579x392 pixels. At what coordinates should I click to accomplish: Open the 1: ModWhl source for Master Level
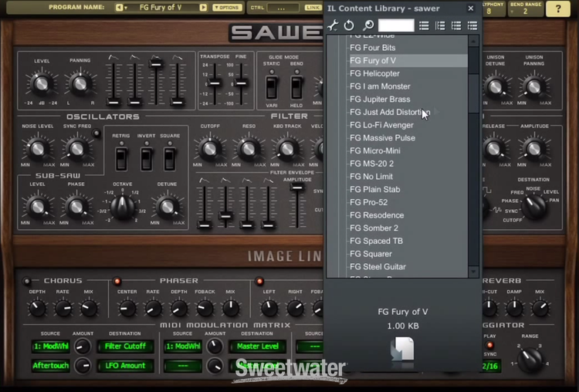click(183, 346)
